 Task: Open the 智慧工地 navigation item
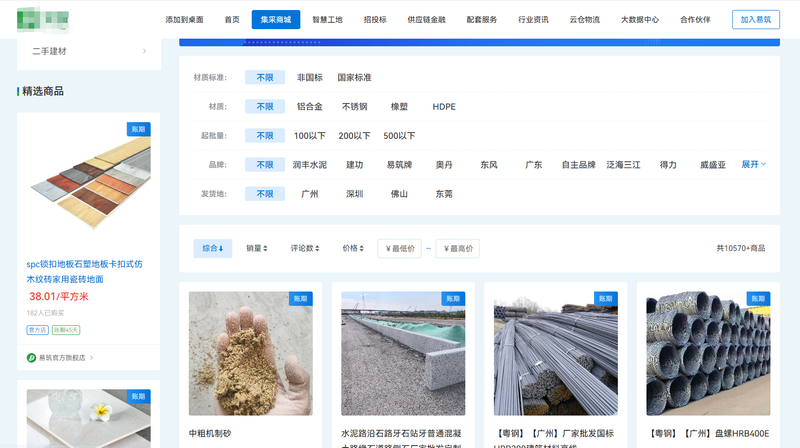327,19
